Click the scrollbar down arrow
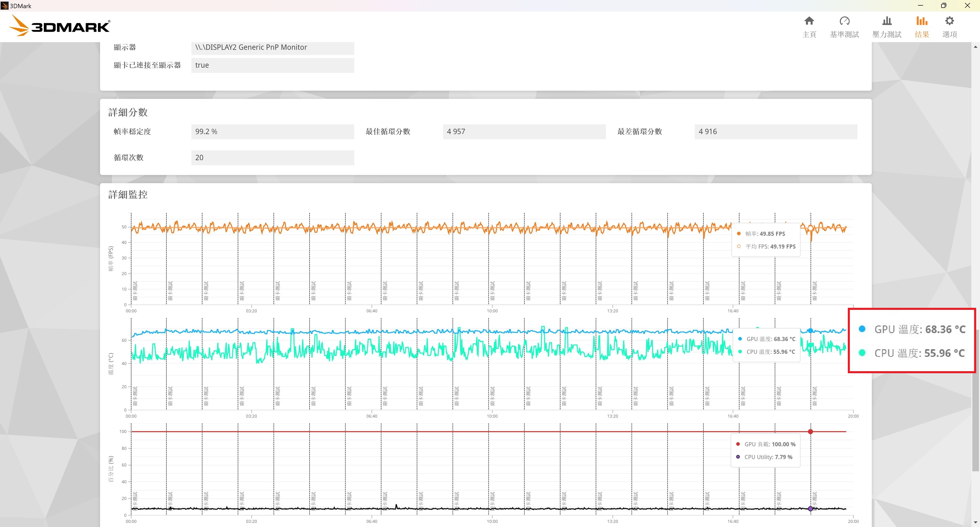The image size is (980, 527). [975, 522]
